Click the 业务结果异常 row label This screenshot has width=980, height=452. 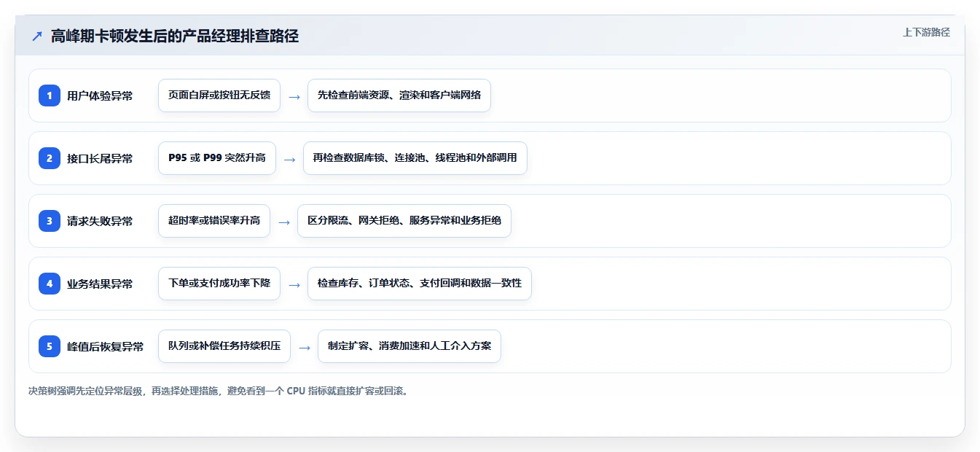(100, 284)
